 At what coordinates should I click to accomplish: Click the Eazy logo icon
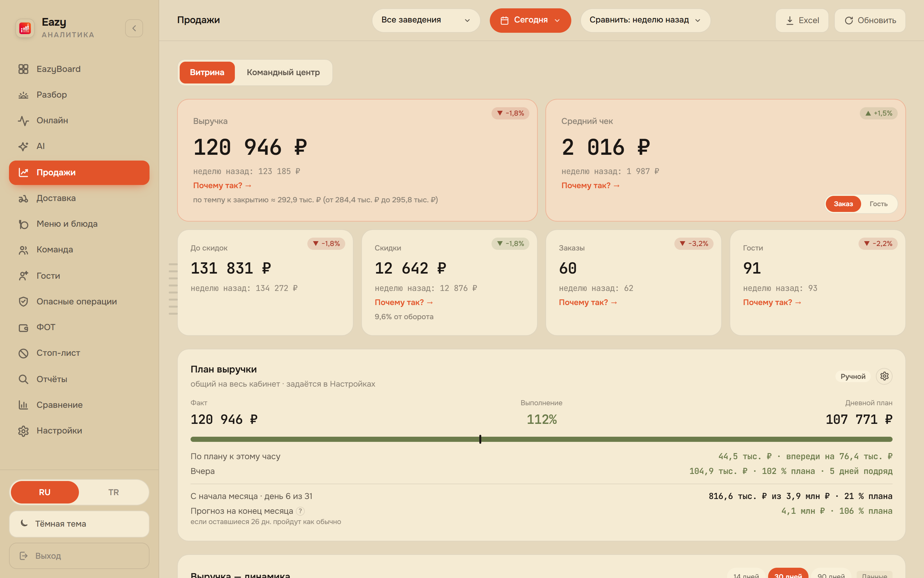25,28
